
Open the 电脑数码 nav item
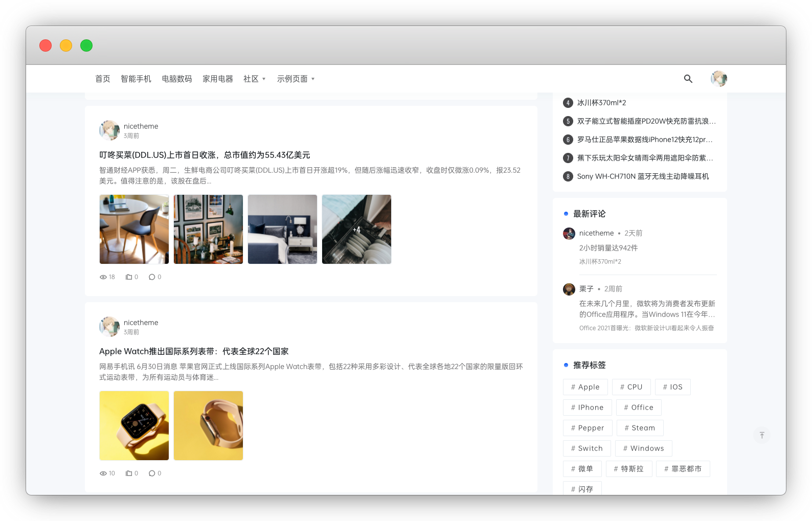pos(177,79)
